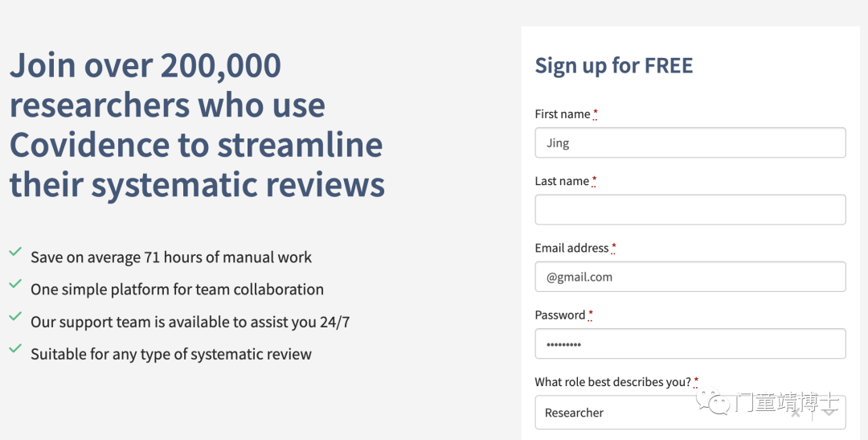Image resolution: width=868 pixels, height=440 pixels.
Task: Click into the empty Last name field
Action: [x=690, y=209]
